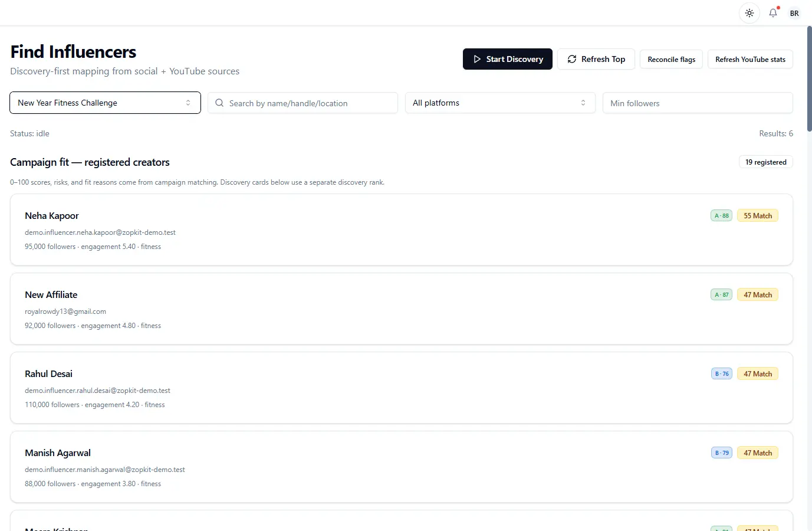Screen dimensions: 812x531
Task: Select the New Affiliate creator name
Action: point(51,295)
